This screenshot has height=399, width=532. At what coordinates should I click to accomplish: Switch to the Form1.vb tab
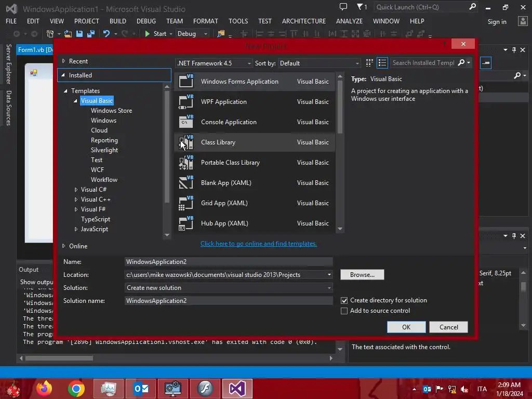35,50
